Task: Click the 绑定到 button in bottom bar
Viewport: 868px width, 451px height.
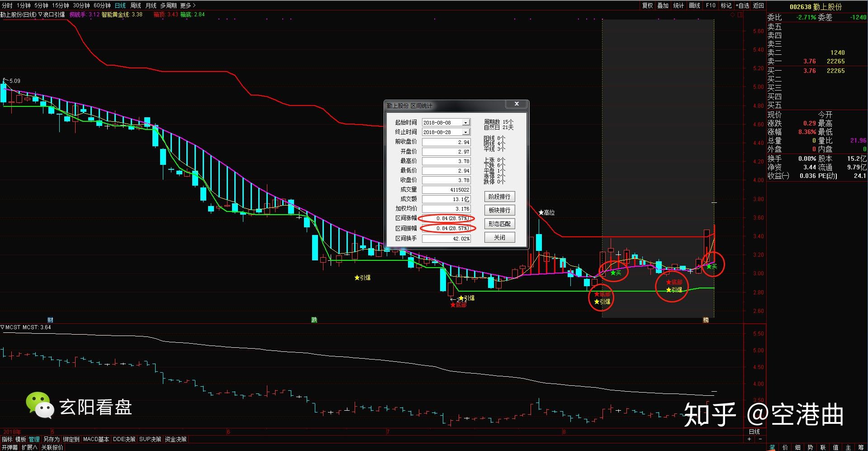Action: 71,439
